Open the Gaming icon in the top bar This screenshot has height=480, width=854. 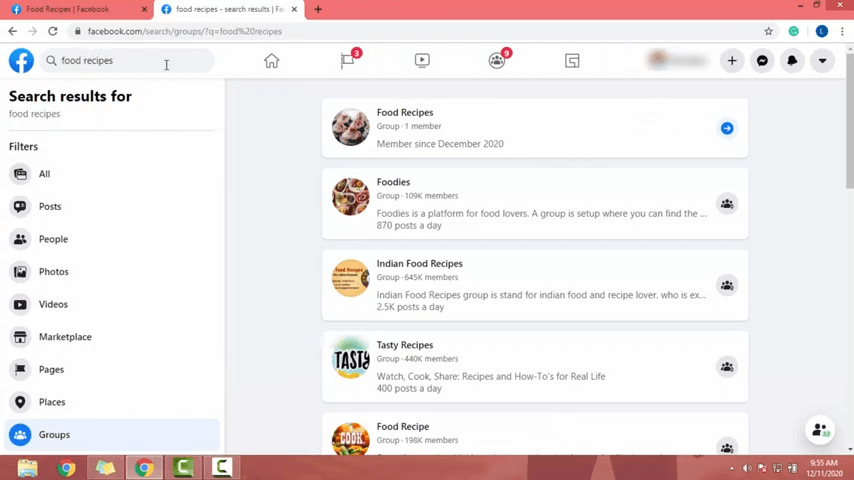coord(572,60)
